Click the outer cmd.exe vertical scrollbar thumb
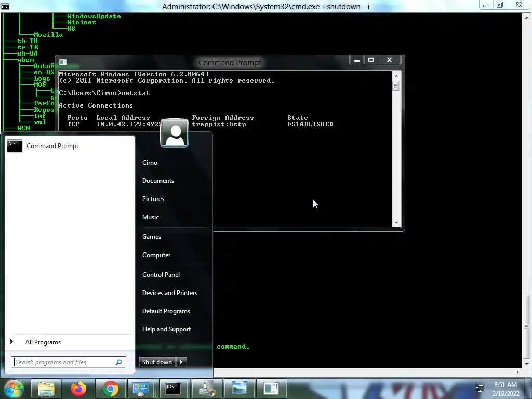Screen dimensions: 532x399 pyautogui.click(x=526, y=326)
